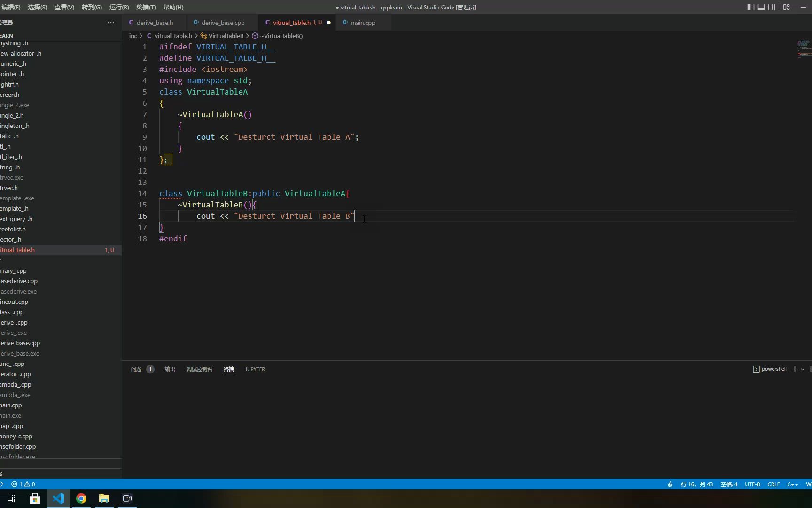Image resolution: width=812 pixels, height=508 pixels.
Task: Click the editor minimap
Action: (x=804, y=49)
